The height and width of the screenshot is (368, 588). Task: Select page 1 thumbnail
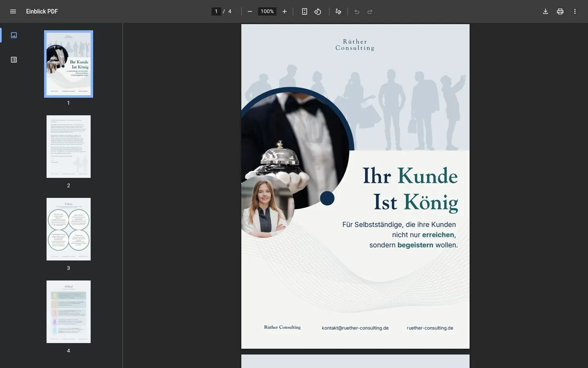(69, 64)
